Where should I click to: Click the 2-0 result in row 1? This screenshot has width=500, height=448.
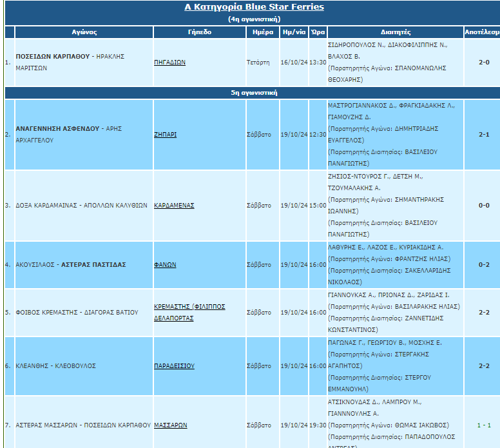tap(484, 63)
